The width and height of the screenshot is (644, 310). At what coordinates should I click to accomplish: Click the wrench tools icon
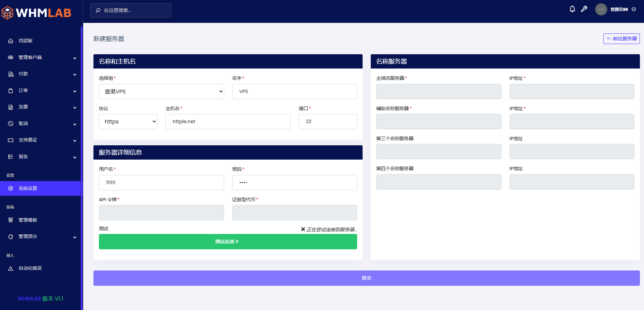click(x=584, y=9)
